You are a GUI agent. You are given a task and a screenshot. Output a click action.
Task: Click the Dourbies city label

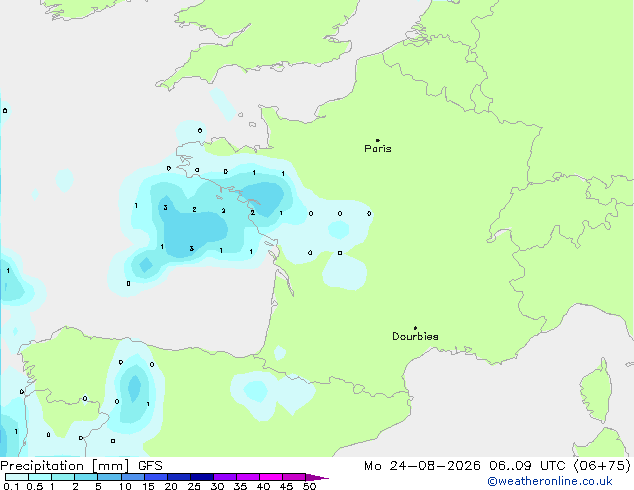point(415,336)
